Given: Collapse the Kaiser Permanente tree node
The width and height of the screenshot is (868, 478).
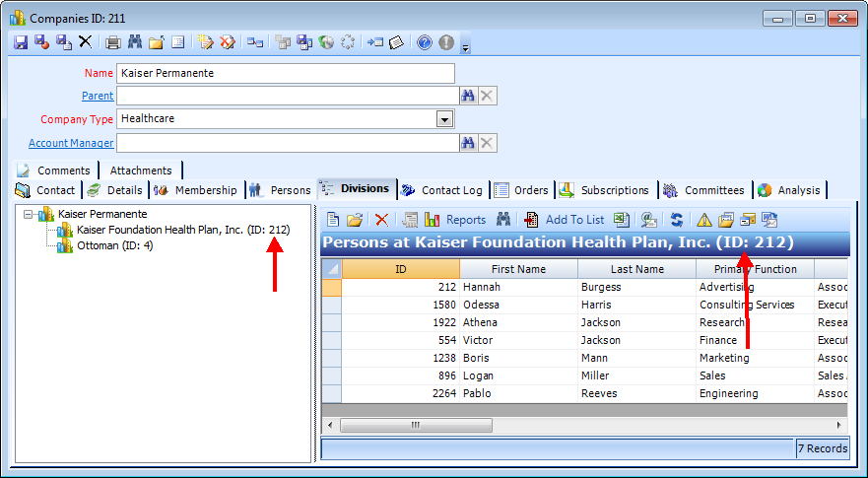Looking at the screenshot, I should 28,214.
